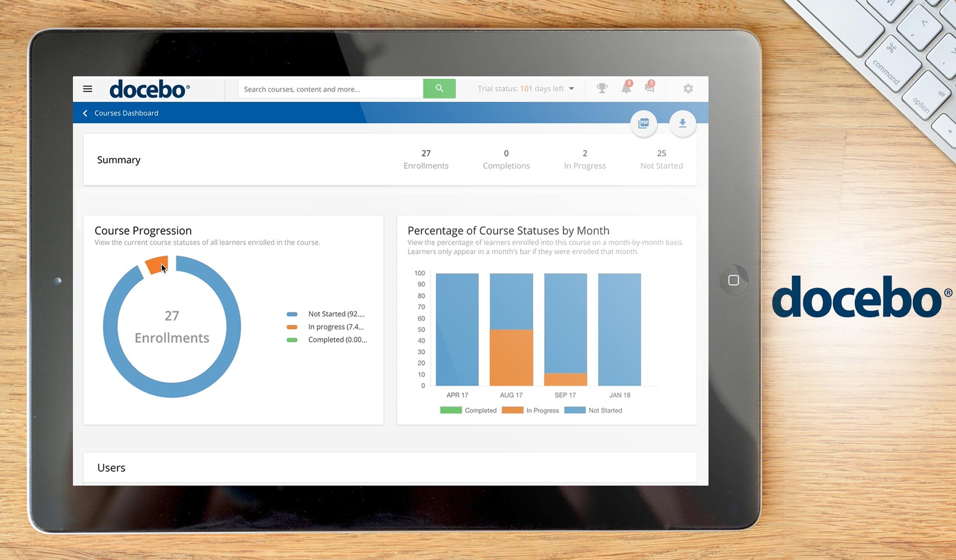956x560 pixels.
Task: Open notifications via the bell icon
Action: point(625,88)
